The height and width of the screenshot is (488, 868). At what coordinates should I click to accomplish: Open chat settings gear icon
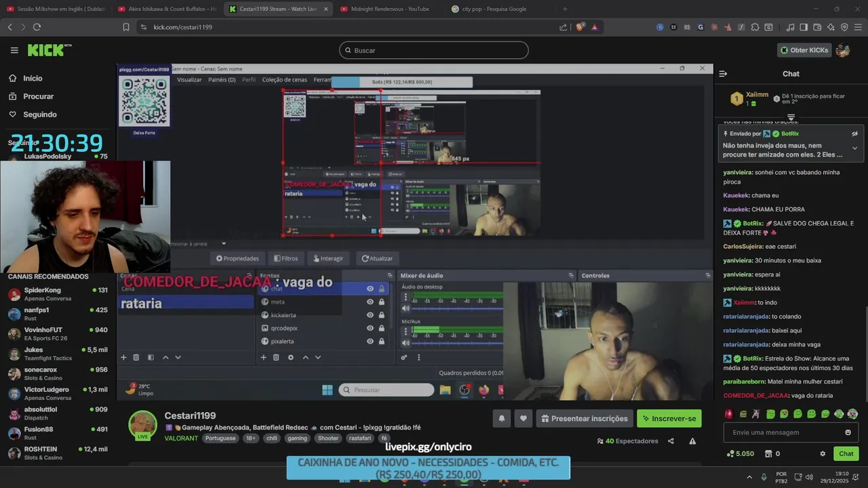pos(823,454)
